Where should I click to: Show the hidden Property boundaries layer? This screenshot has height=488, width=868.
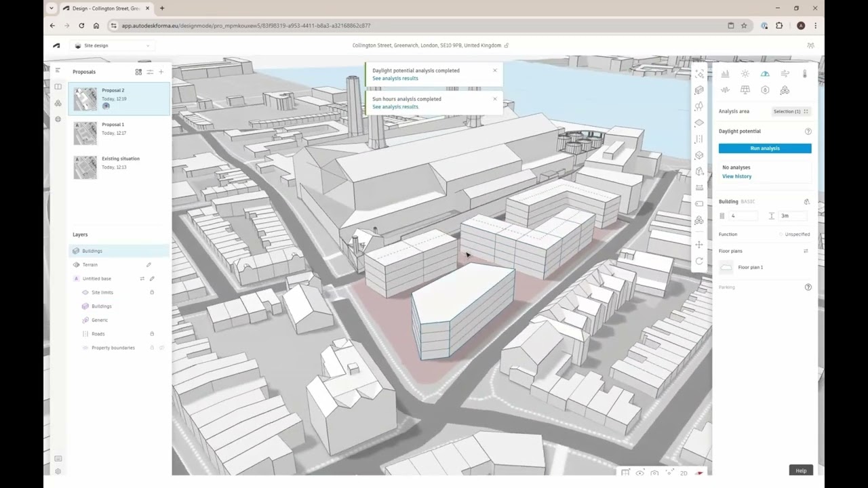click(x=161, y=348)
